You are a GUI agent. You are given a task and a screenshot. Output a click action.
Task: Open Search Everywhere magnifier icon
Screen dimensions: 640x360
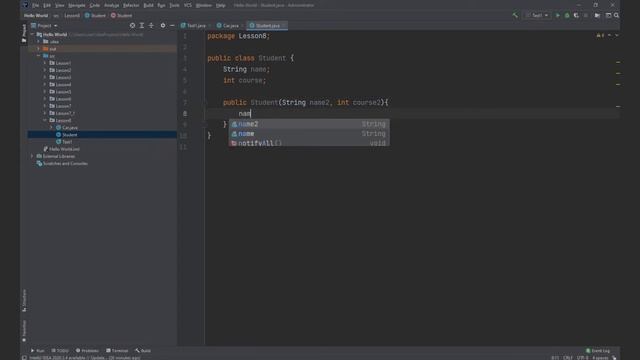point(617,15)
